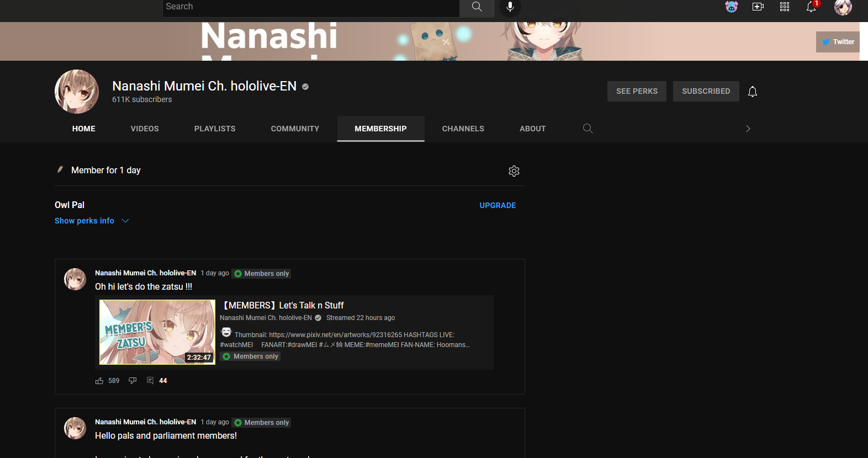Click the 'Member for 1 day' text
868x458 pixels.
(x=106, y=171)
